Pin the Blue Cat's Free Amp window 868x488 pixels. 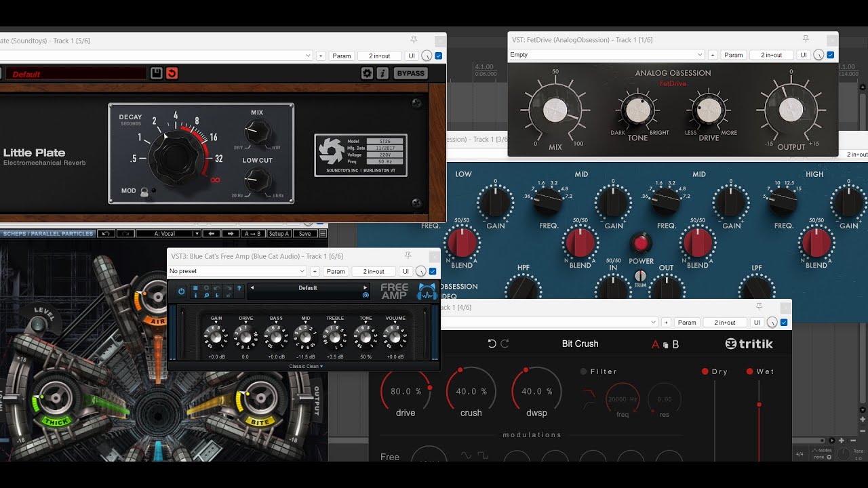tap(408, 256)
